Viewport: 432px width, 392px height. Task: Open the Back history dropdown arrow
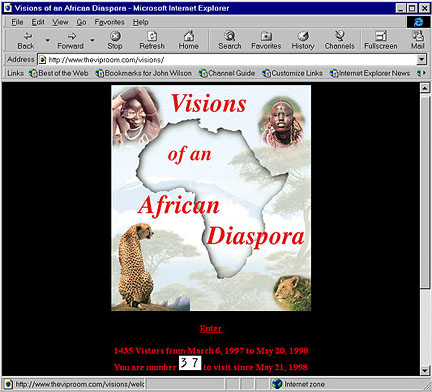[x=48, y=40]
